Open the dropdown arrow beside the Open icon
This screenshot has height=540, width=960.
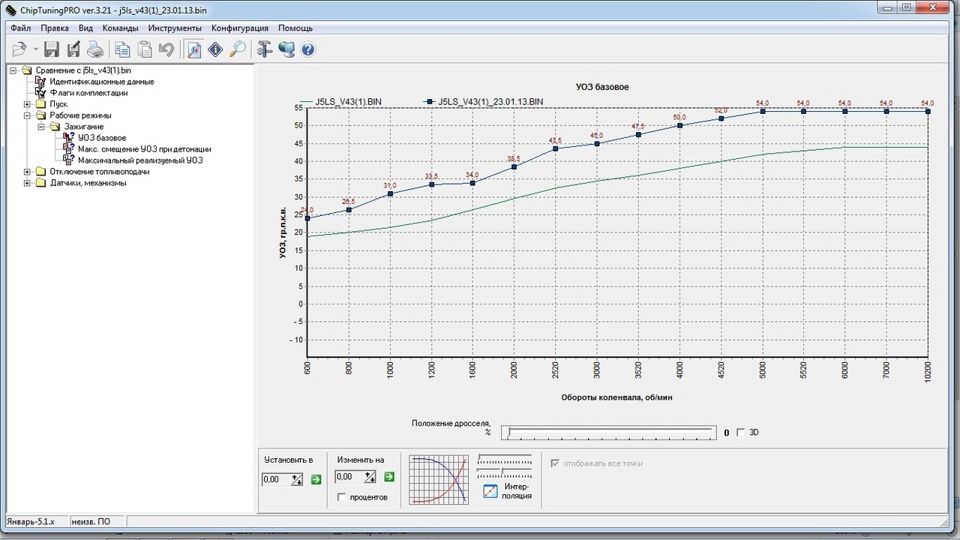pyautogui.click(x=34, y=49)
